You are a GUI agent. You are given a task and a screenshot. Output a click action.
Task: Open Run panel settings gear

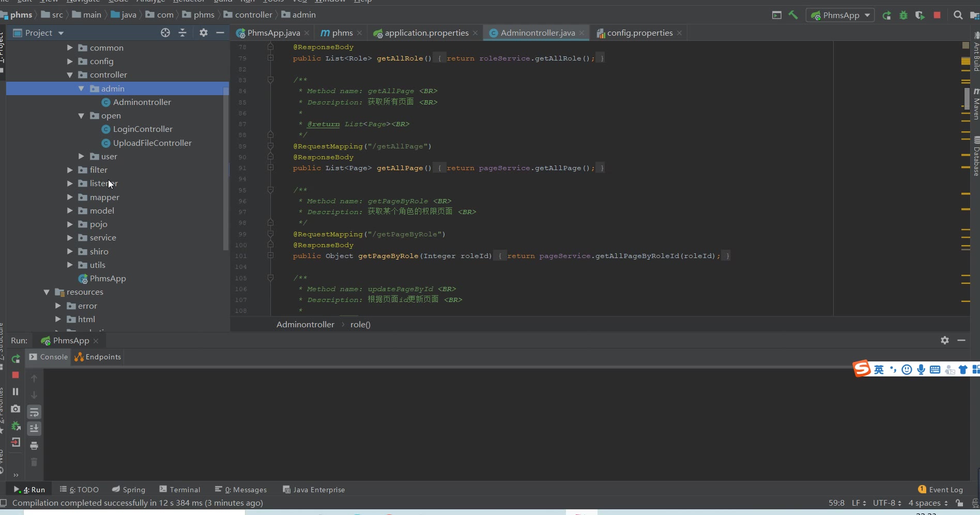click(945, 340)
